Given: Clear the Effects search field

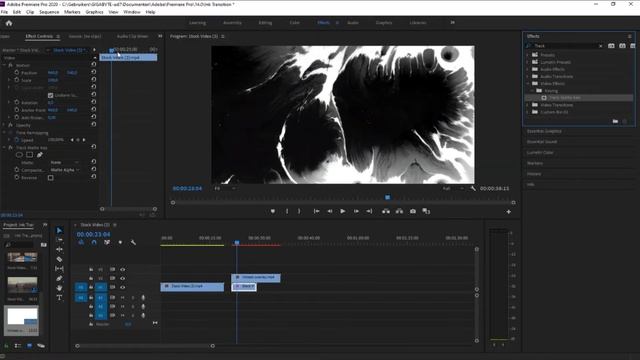Looking at the screenshot, I should 600,46.
